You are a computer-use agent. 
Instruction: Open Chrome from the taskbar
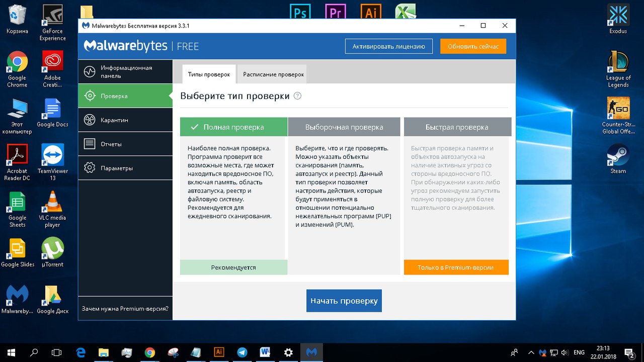point(149,352)
